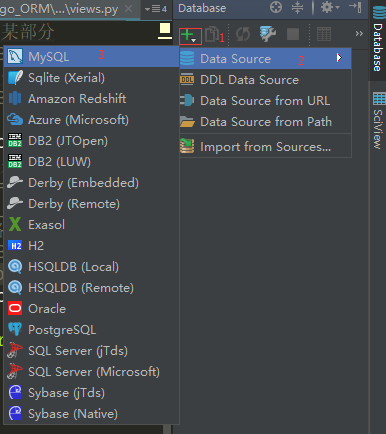This screenshot has height=434, width=386.
Task: Choose Import from Sources menu item
Action: (265, 147)
